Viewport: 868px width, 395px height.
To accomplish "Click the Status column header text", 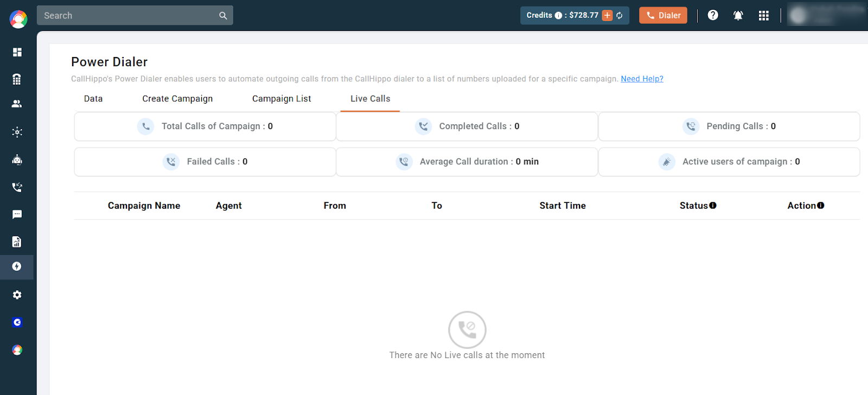I will [x=694, y=206].
